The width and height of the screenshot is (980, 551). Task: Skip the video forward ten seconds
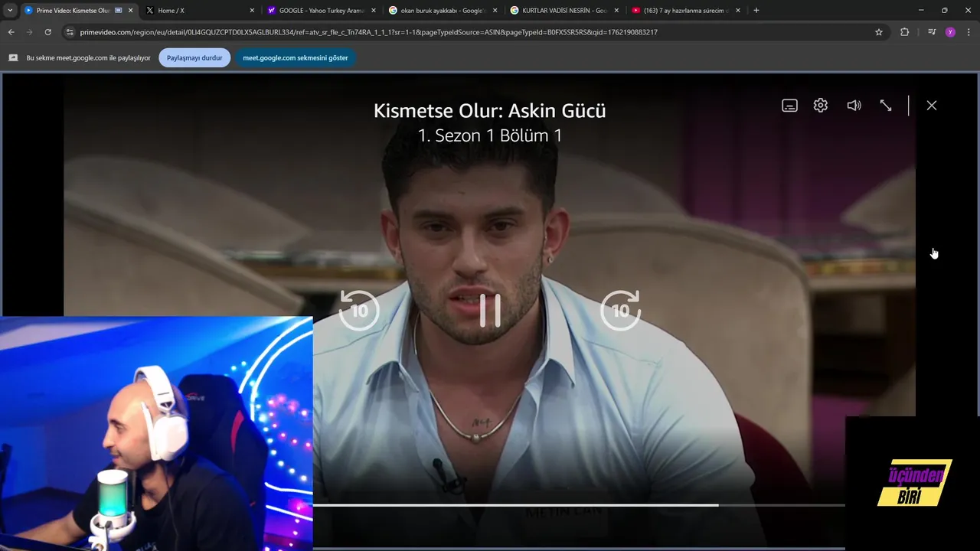pos(620,310)
